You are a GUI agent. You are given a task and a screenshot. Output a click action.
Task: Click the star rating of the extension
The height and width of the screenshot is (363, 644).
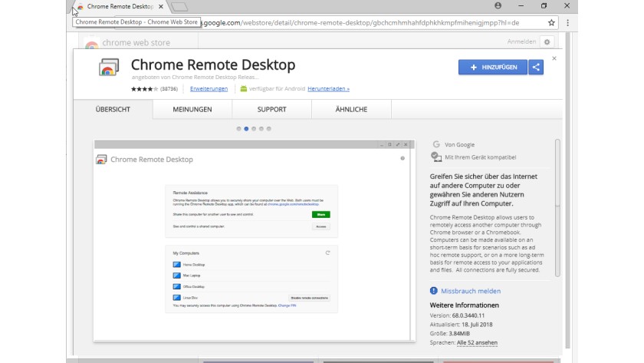(145, 89)
